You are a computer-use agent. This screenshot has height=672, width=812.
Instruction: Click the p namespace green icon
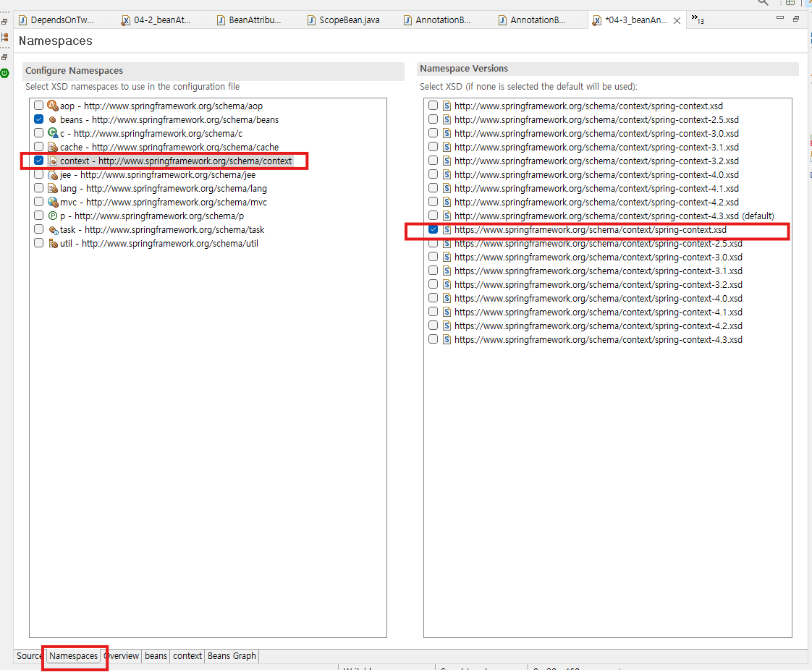coord(52,216)
